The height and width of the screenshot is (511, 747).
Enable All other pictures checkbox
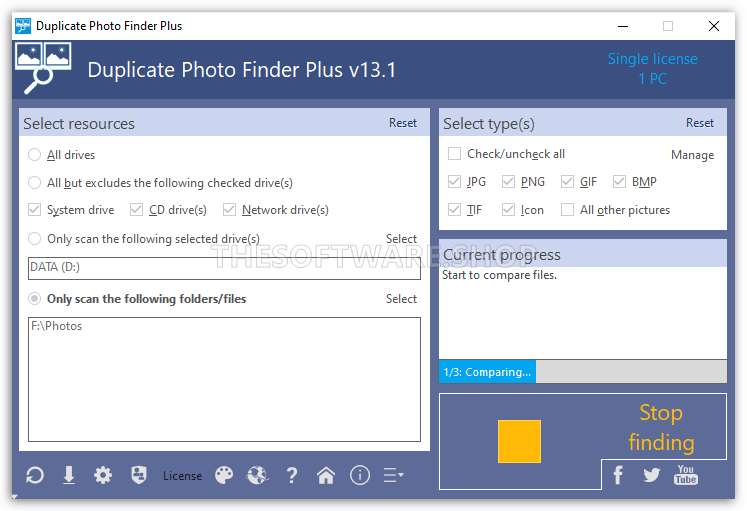point(567,210)
